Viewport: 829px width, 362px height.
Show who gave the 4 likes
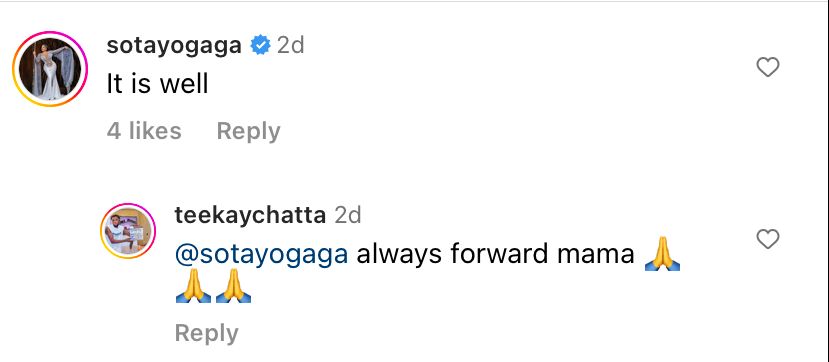point(144,131)
